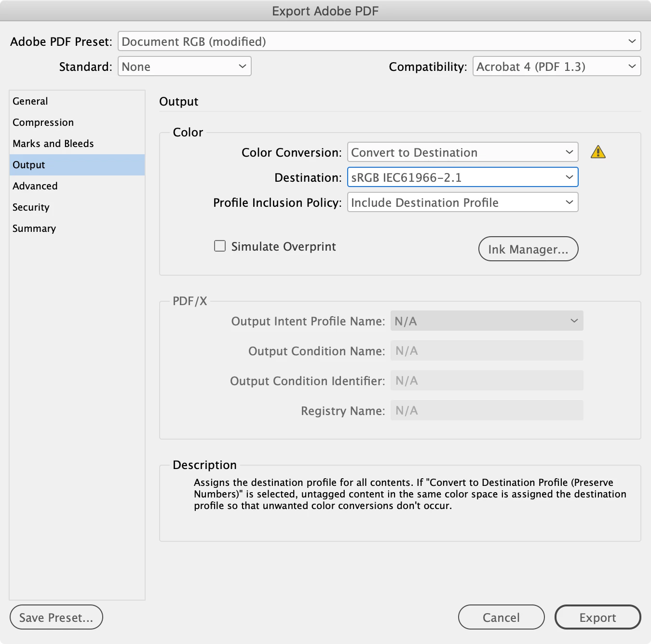Open the Output Intent Profile Name dropdown
This screenshot has height=644, width=651.
[487, 321]
